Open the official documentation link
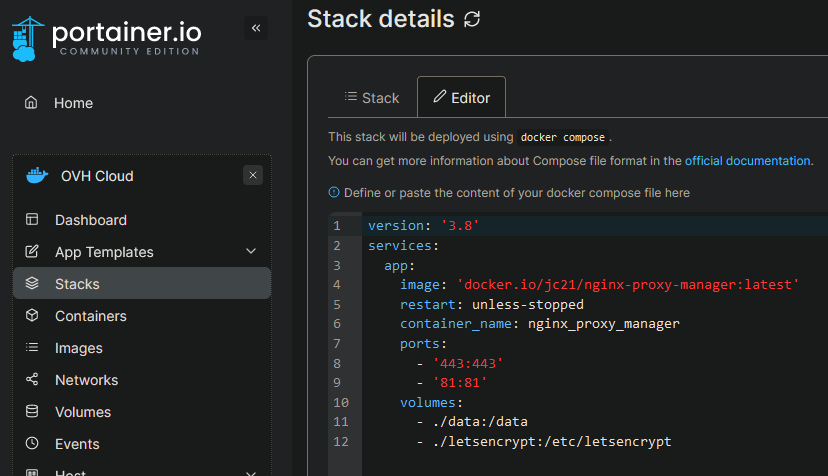 747,160
